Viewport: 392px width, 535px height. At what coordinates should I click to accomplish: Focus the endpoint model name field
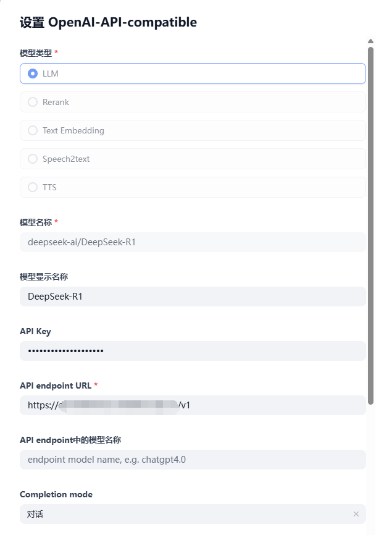(x=193, y=460)
